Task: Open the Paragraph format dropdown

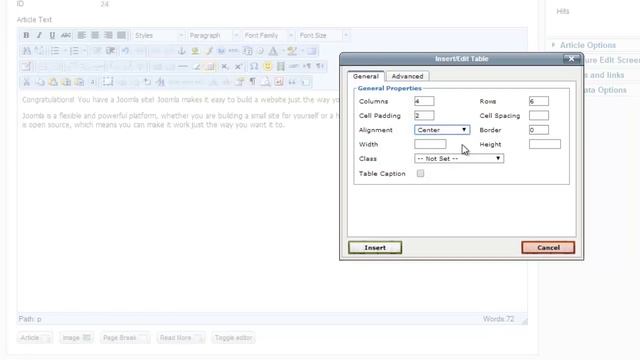Action: tap(213, 36)
